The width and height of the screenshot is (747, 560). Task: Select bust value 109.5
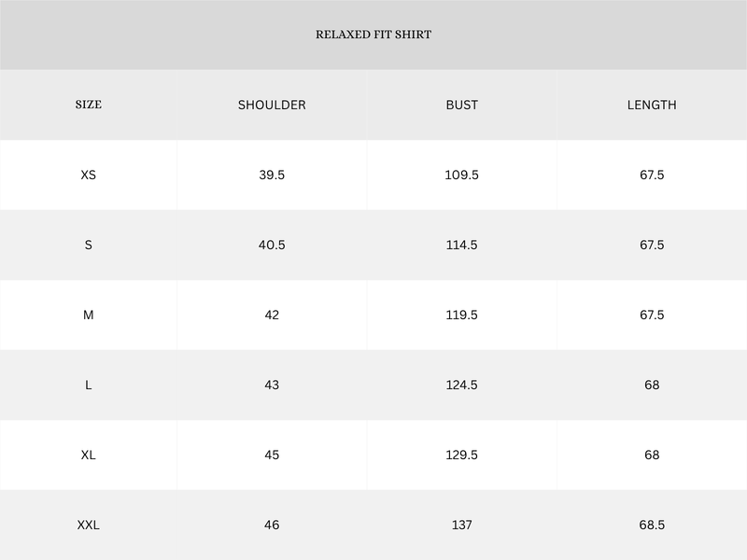point(461,175)
